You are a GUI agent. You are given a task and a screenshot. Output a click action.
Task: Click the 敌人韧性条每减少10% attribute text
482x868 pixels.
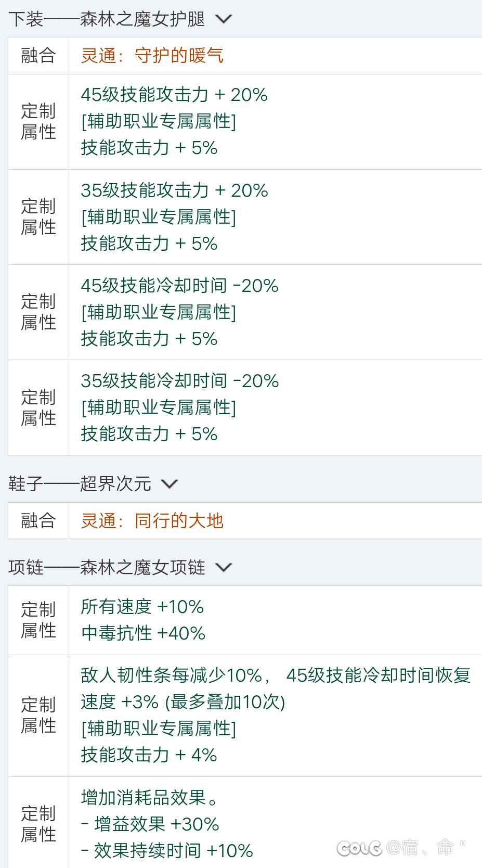click(x=172, y=675)
